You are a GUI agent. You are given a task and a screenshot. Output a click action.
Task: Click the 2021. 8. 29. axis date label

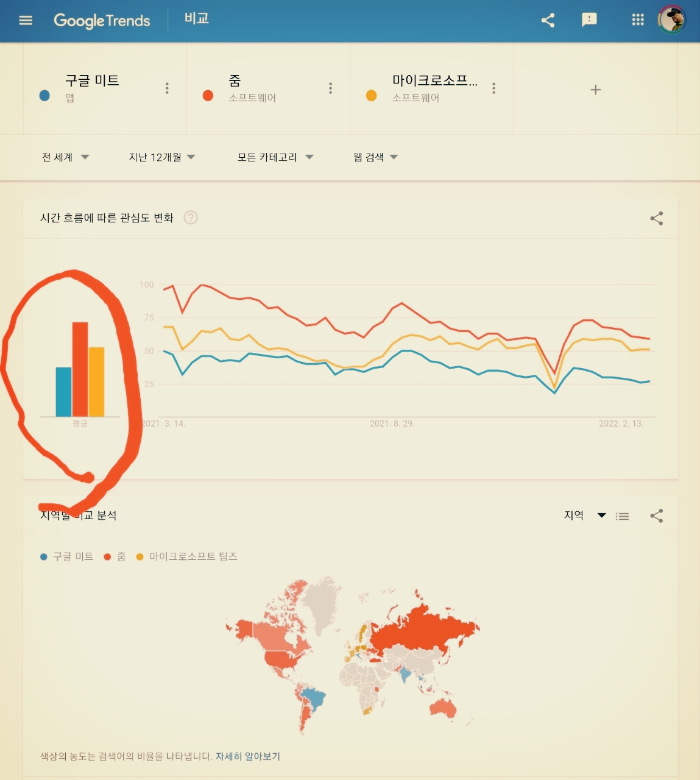pos(392,424)
